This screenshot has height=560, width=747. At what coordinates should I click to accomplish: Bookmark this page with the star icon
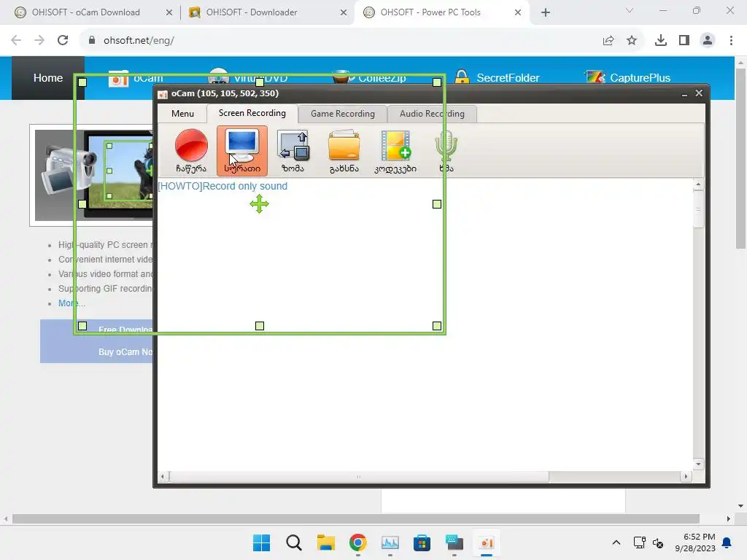(632, 41)
